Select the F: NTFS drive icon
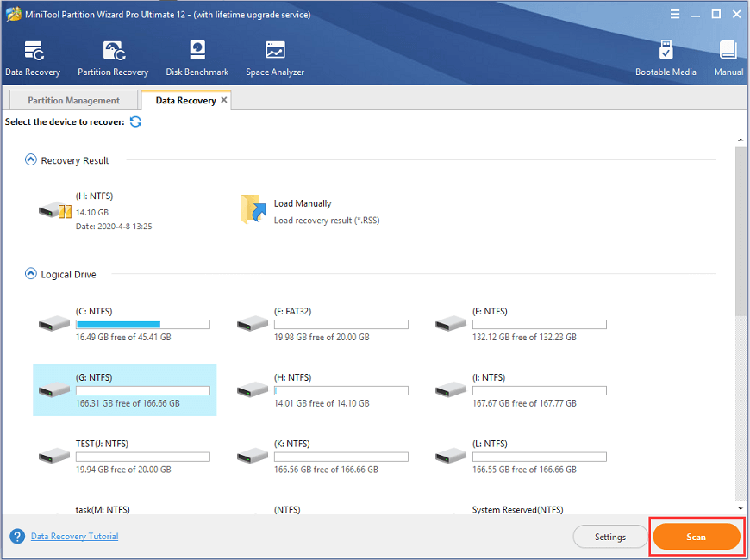The image size is (750, 560). [451, 323]
